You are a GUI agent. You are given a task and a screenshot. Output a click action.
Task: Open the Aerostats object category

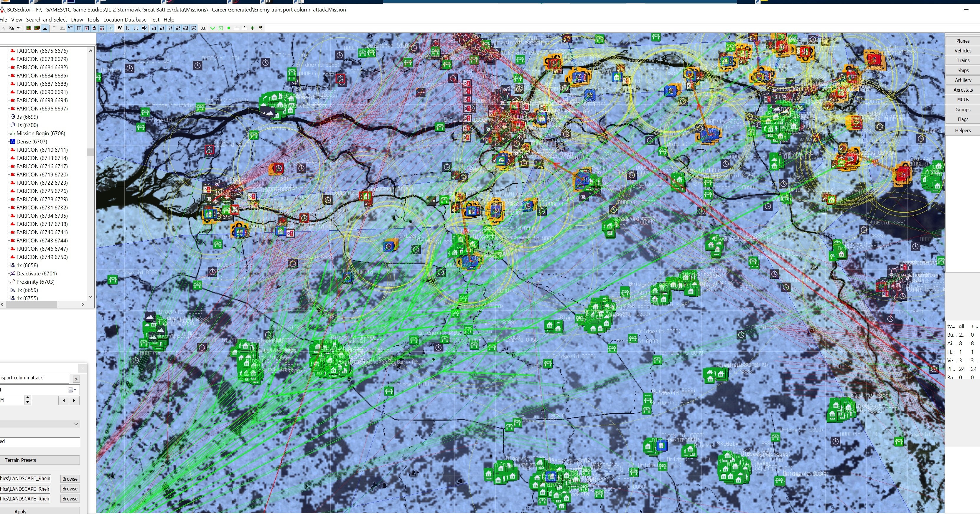coord(963,90)
